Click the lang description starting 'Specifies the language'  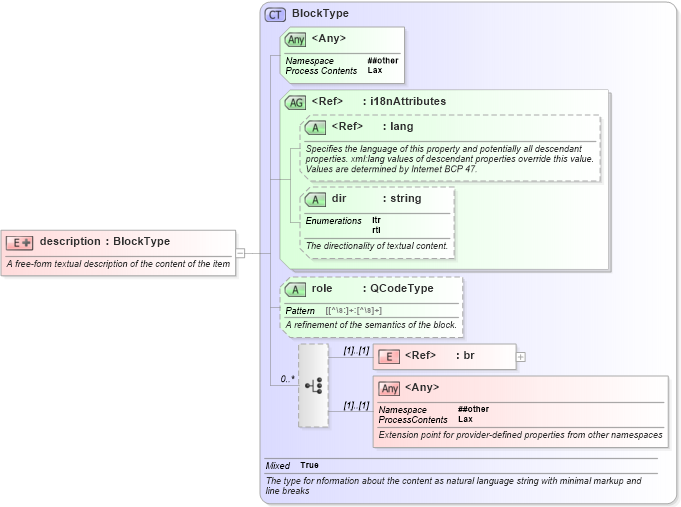coord(450,159)
